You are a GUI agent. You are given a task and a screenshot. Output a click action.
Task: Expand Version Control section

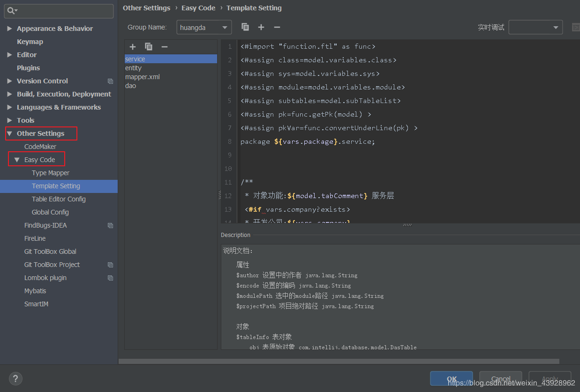coord(9,81)
